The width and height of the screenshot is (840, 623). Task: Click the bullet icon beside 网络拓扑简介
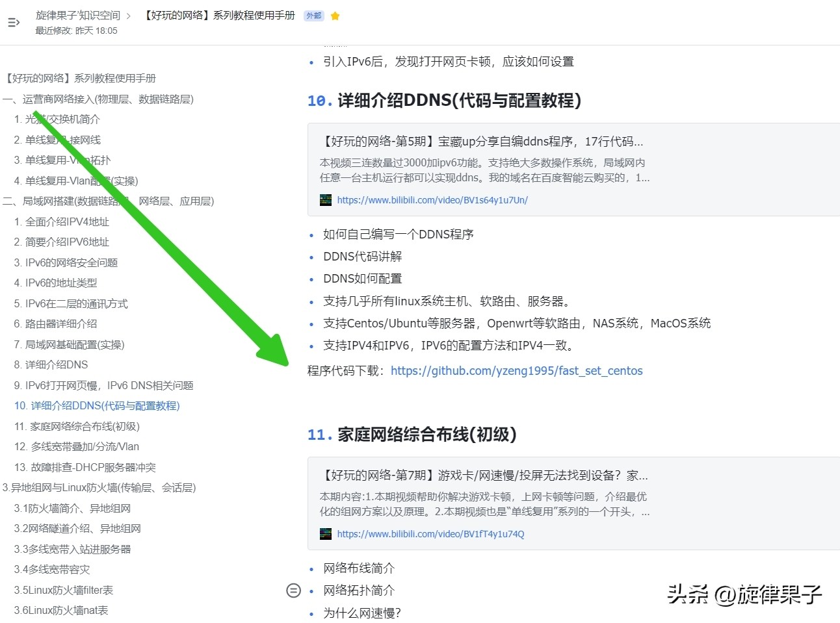(x=311, y=591)
